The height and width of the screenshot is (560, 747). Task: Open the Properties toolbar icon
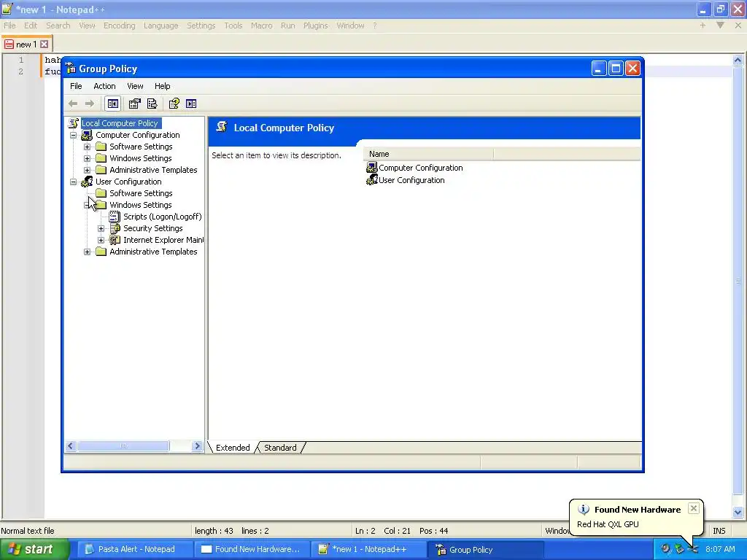(135, 104)
